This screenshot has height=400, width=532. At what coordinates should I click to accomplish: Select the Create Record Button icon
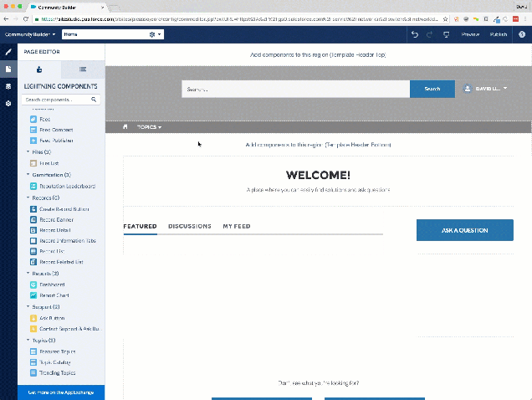(x=33, y=209)
